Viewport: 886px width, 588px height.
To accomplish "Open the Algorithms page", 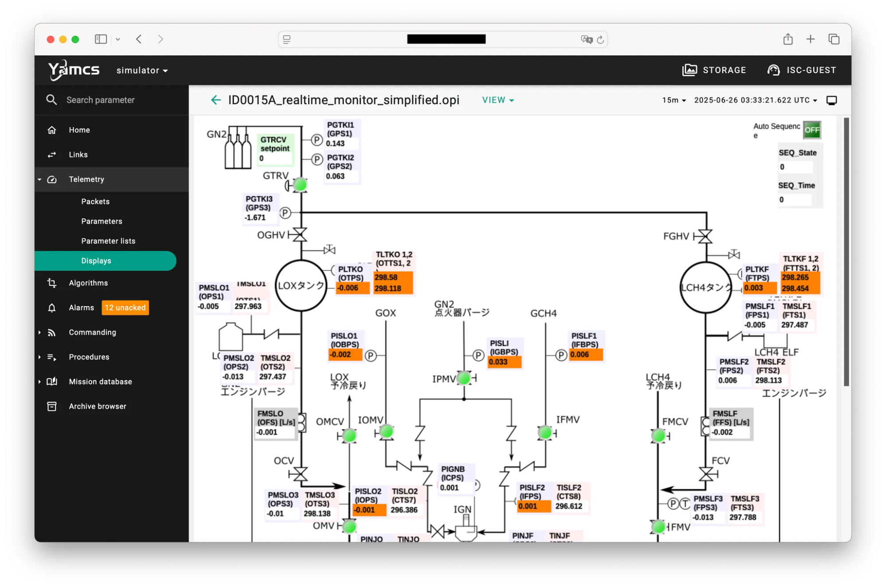I will 88,283.
